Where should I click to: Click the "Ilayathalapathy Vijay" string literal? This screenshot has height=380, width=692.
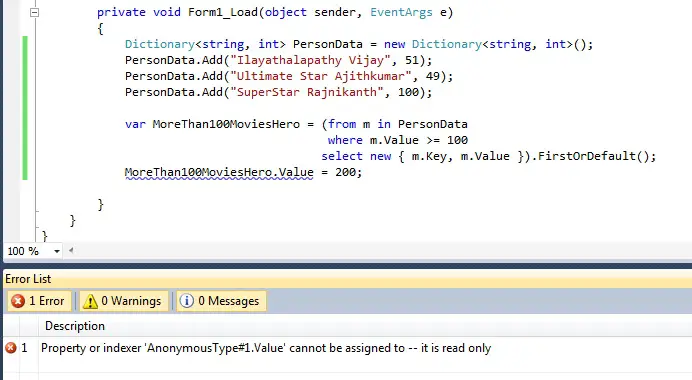click(x=310, y=60)
